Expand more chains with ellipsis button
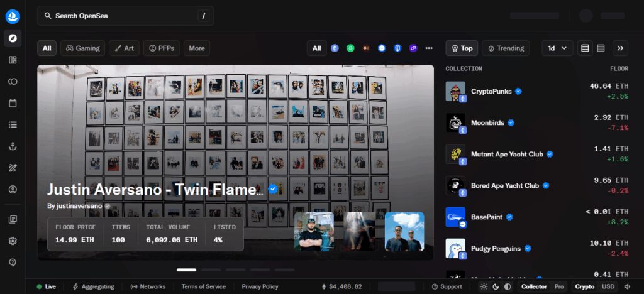The height and width of the screenshot is (294, 644). pyautogui.click(x=429, y=48)
